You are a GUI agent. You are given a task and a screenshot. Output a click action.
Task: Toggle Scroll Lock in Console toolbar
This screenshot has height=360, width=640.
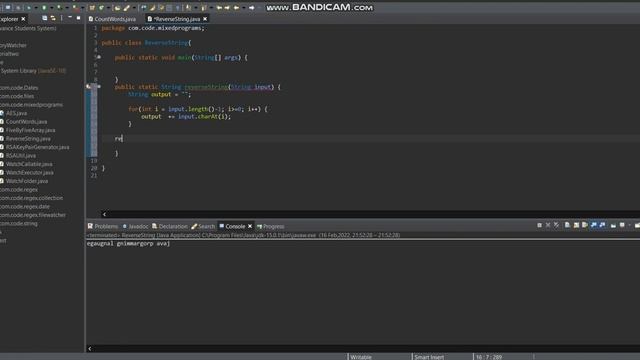(576, 225)
